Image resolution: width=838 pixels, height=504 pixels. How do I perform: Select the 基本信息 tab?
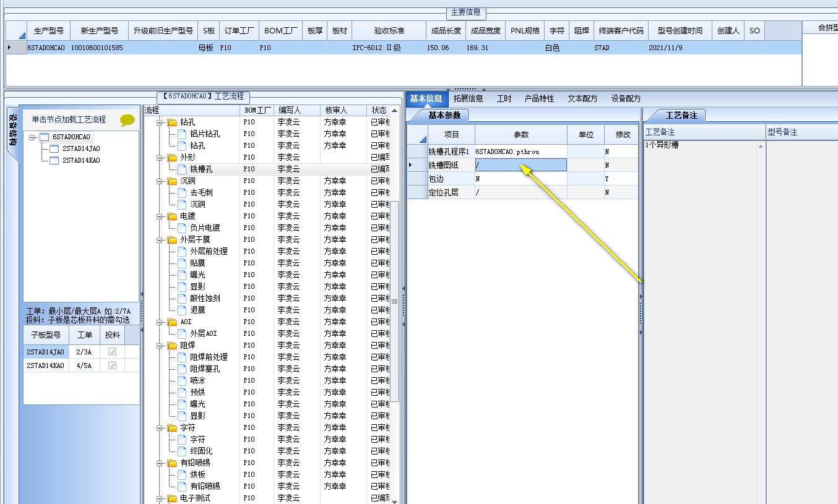coord(426,98)
